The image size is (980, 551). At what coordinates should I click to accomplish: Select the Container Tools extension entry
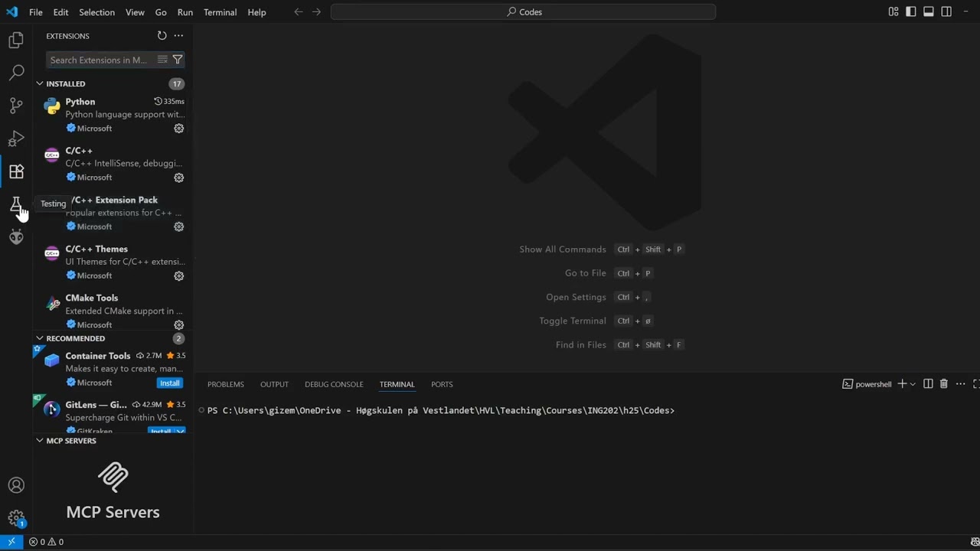[x=113, y=369]
